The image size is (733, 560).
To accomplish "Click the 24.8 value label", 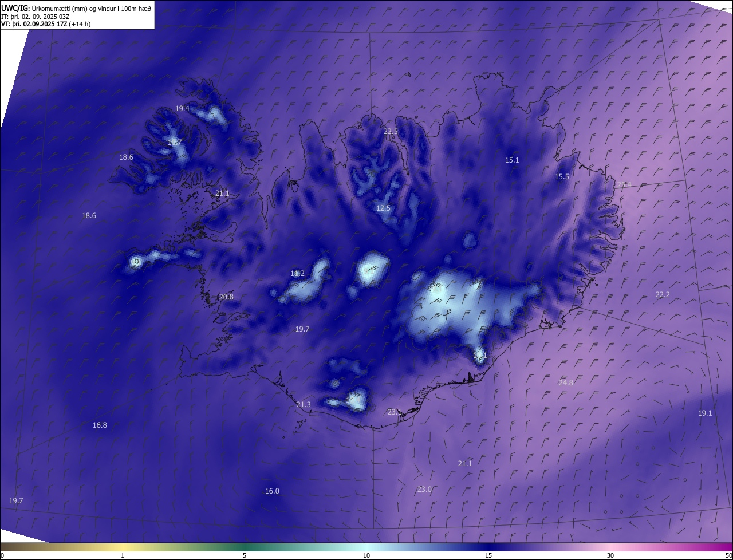I will (566, 383).
